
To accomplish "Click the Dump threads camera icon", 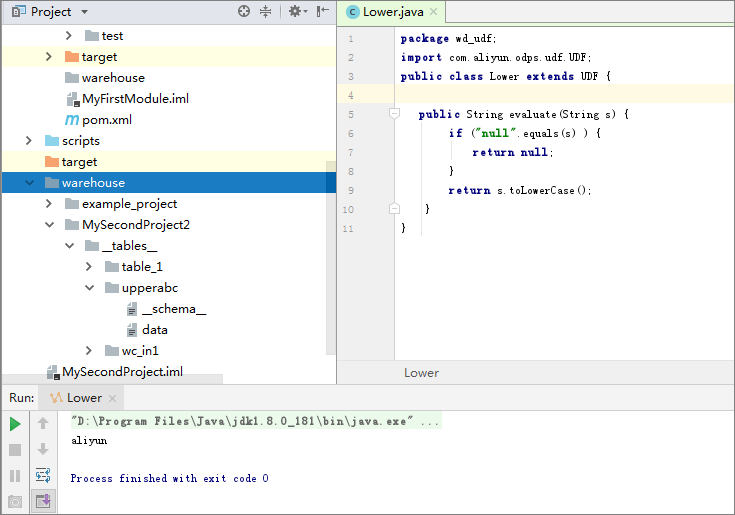I will (x=15, y=501).
